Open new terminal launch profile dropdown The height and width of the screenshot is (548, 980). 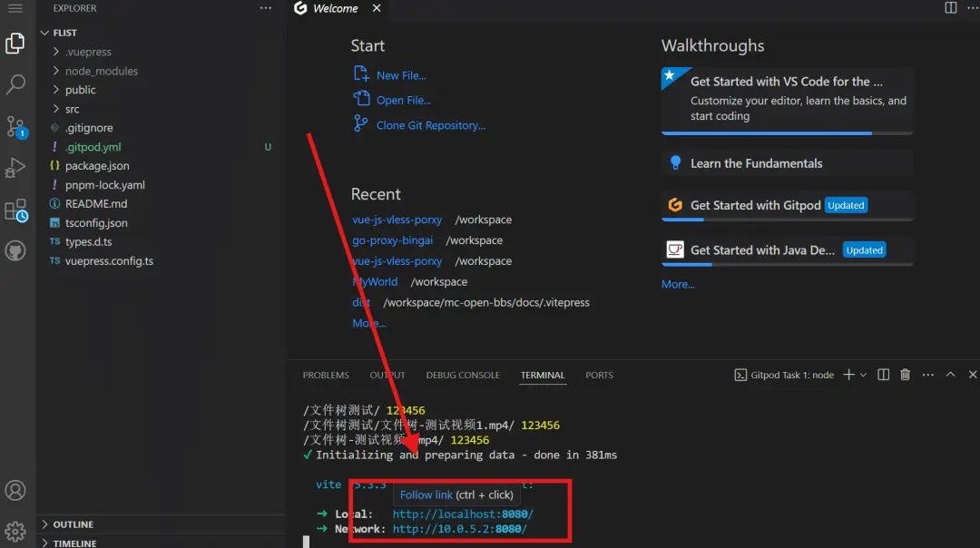[x=863, y=375]
